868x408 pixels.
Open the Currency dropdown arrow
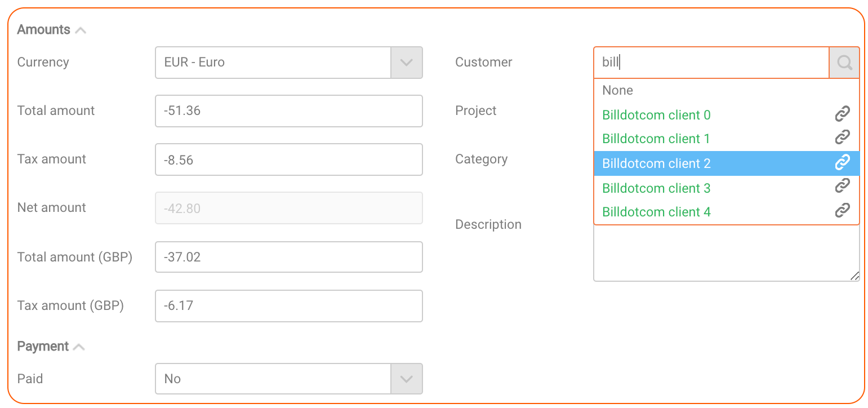pyautogui.click(x=407, y=63)
